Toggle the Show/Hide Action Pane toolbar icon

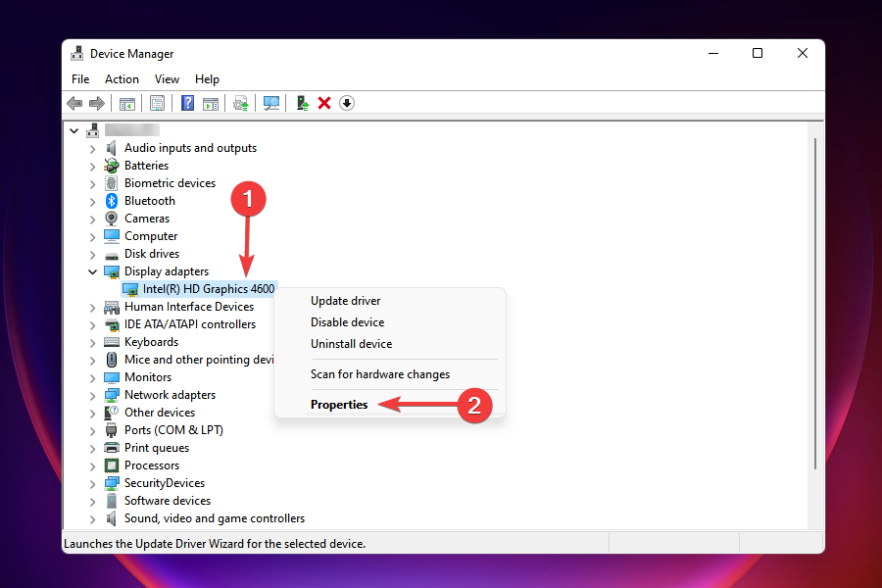(211, 104)
